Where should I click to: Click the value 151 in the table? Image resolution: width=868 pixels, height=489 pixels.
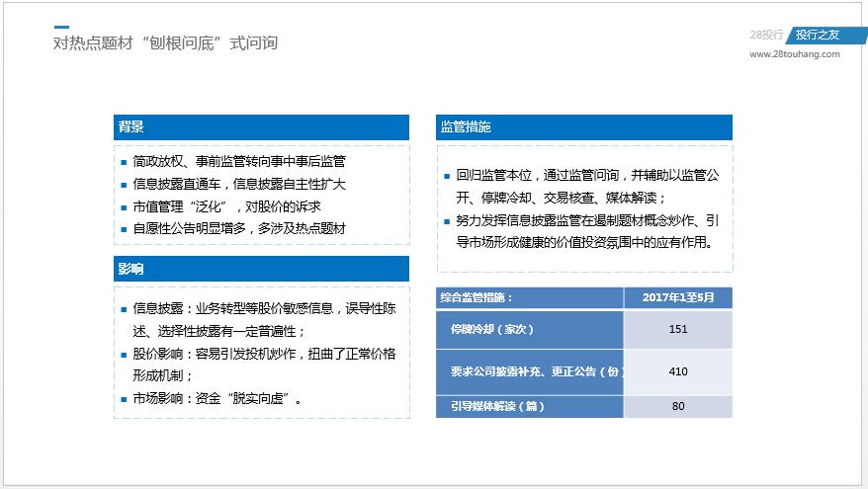click(678, 329)
